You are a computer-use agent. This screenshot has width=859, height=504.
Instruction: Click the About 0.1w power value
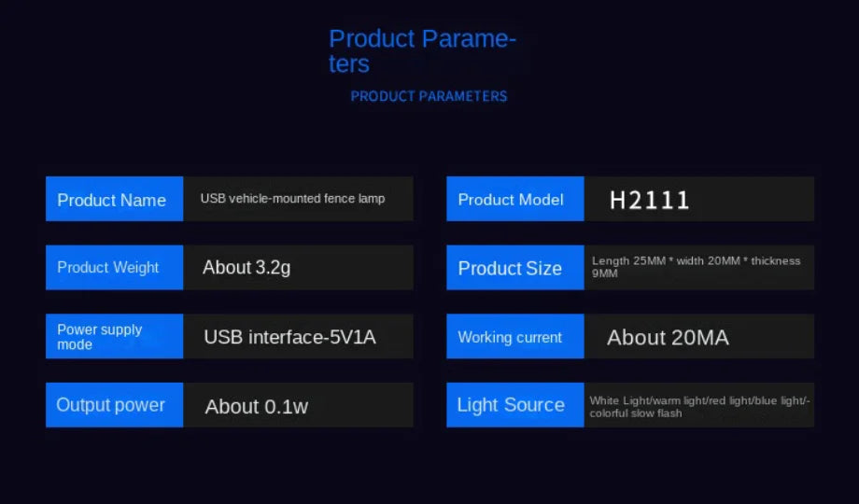click(x=257, y=407)
